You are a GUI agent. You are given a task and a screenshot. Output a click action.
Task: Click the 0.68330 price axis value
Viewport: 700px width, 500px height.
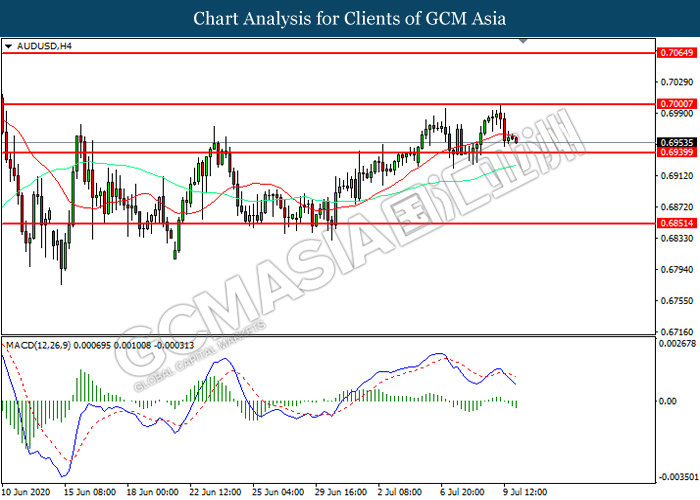coord(677,238)
